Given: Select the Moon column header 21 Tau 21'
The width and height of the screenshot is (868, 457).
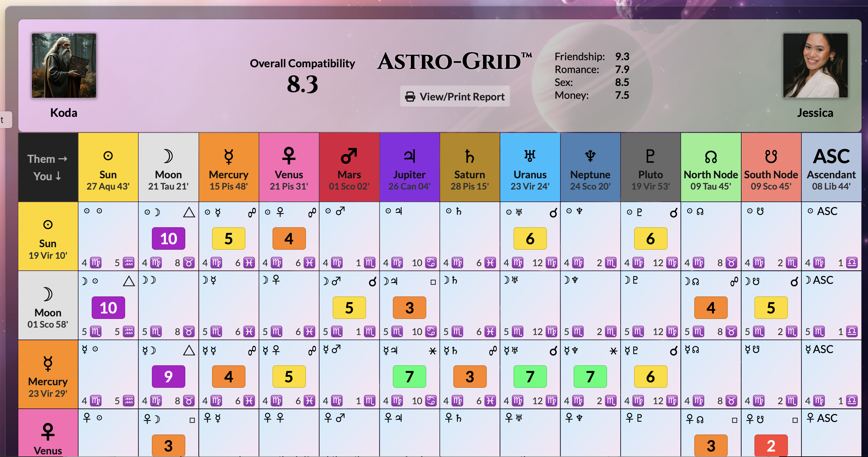Looking at the screenshot, I should point(168,167).
